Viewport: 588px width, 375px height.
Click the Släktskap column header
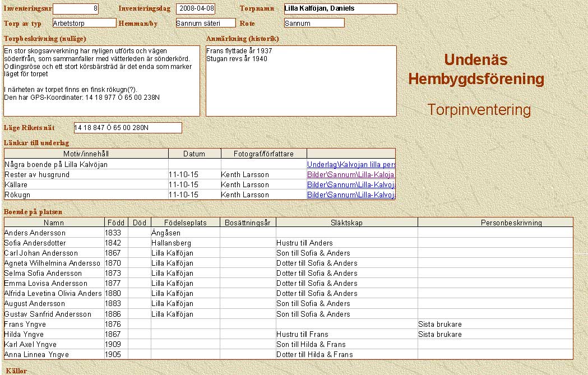click(x=346, y=223)
